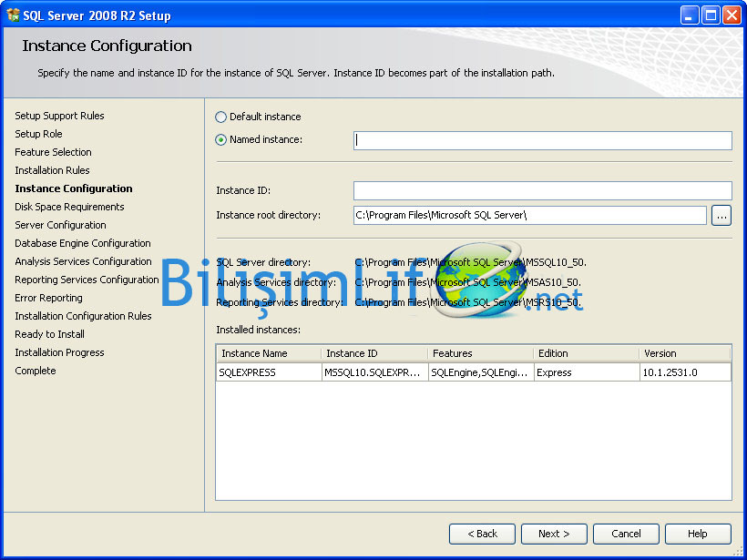
Task: Click the Feature Selection step
Action: pos(53,152)
